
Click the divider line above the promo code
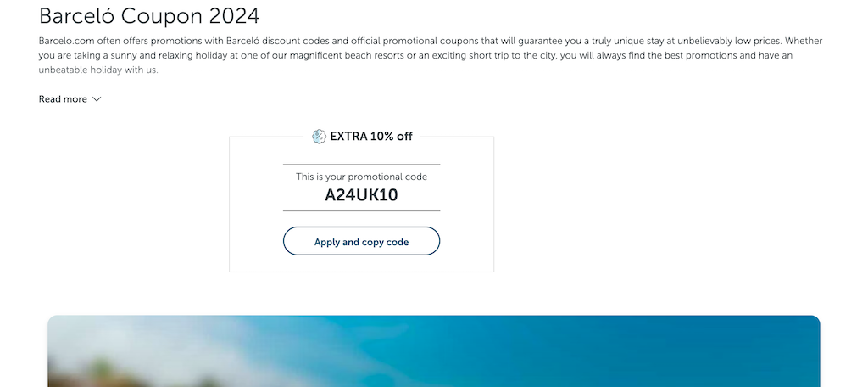point(361,165)
